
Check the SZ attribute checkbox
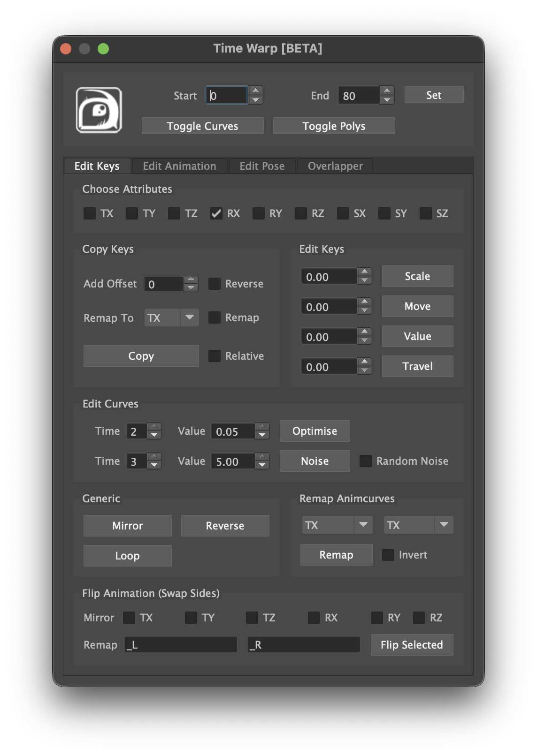[x=426, y=213]
